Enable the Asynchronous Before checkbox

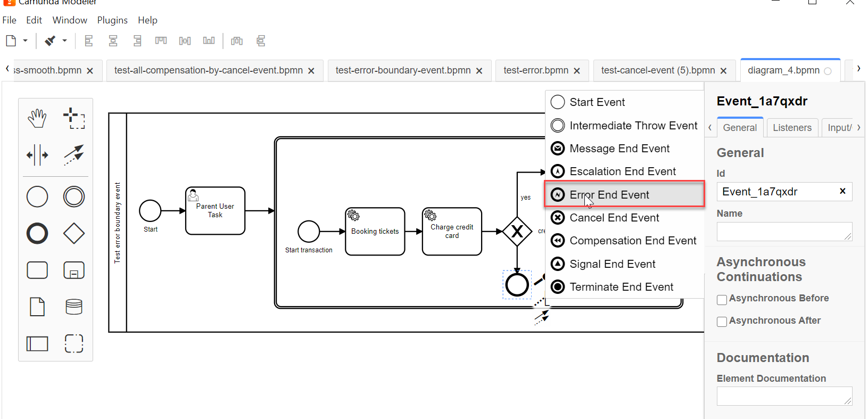click(722, 300)
